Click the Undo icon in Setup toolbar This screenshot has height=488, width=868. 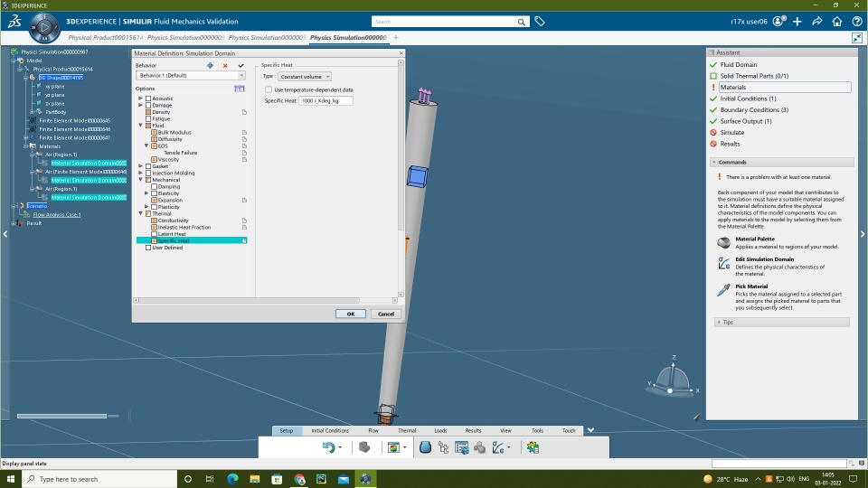click(328, 447)
